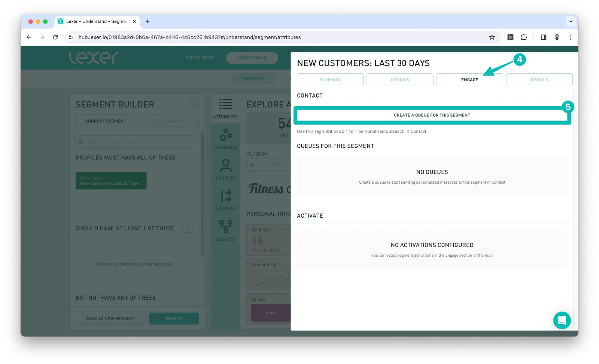
Task: Click the Segment Builder scrollbar
Action: pos(202,193)
